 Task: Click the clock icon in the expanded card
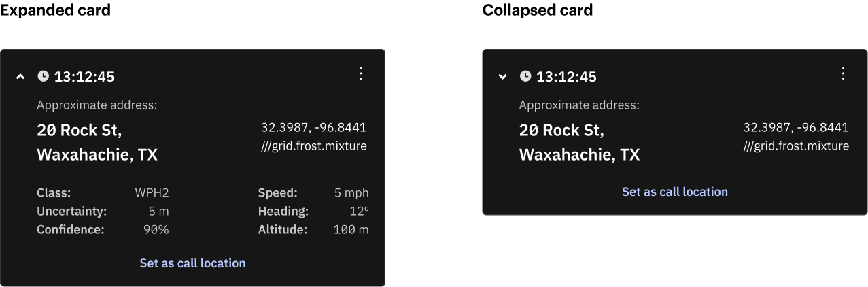pos(43,76)
